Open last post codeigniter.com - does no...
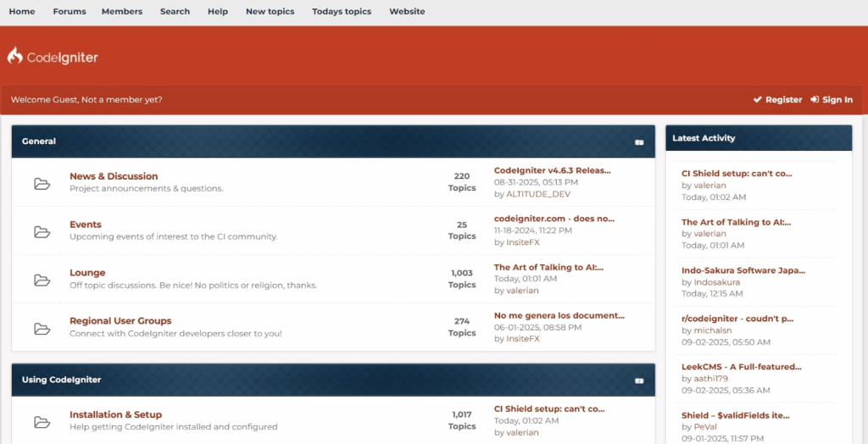Screen dimensions: 868x444 [x=554, y=219]
